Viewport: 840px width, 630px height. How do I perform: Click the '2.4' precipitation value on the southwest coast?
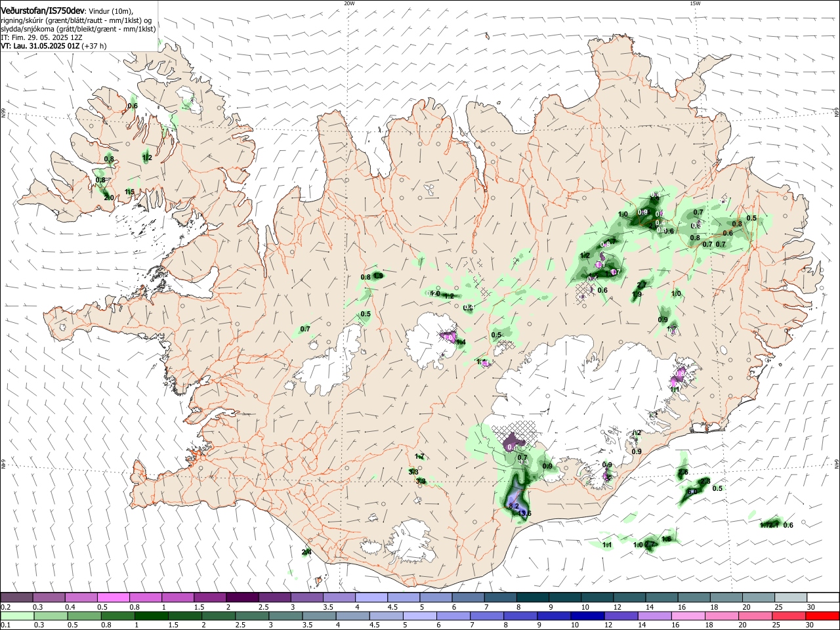point(306,552)
